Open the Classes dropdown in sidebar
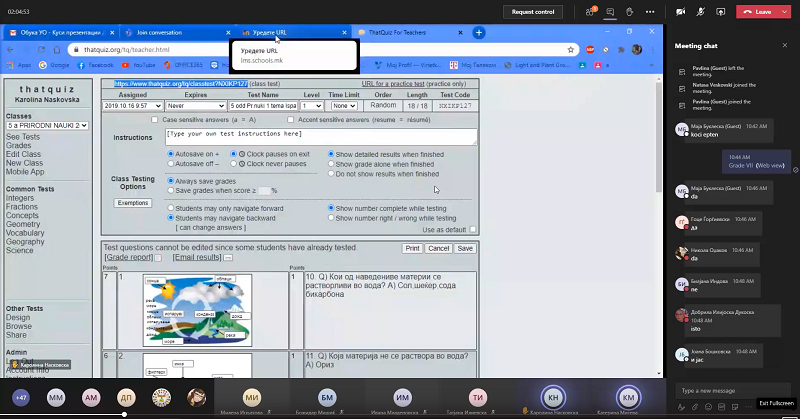Viewport: 800px width, 419px height. click(48, 125)
